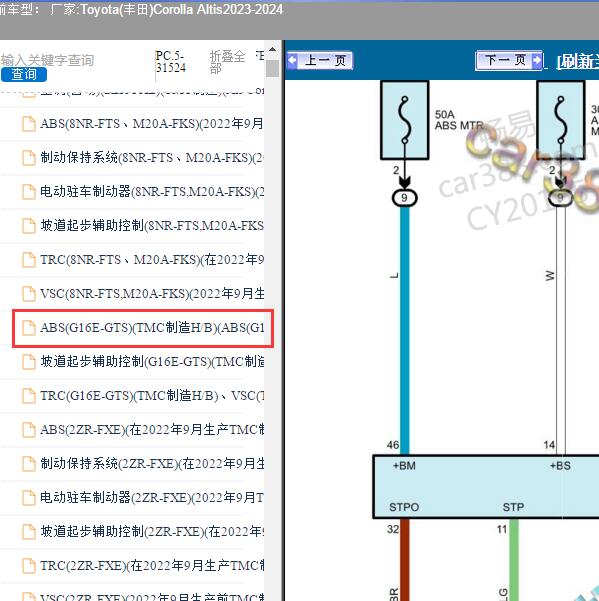Screen dimensions: 599x601
Task: Click the STP terminal label
Action: [513, 507]
